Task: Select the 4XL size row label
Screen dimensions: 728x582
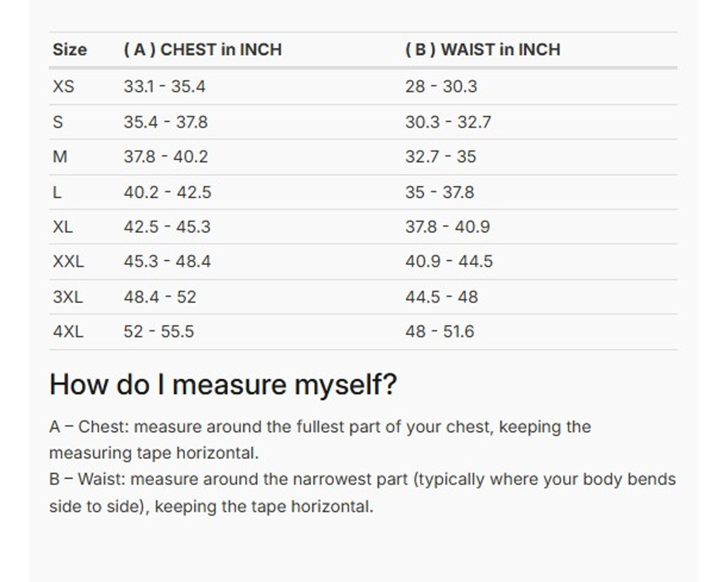Action: click(68, 331)
